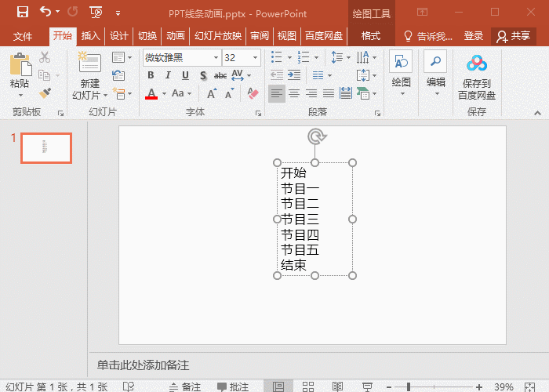Toggle align text right
Screen dimensions: 549x392
click(311, 93)
